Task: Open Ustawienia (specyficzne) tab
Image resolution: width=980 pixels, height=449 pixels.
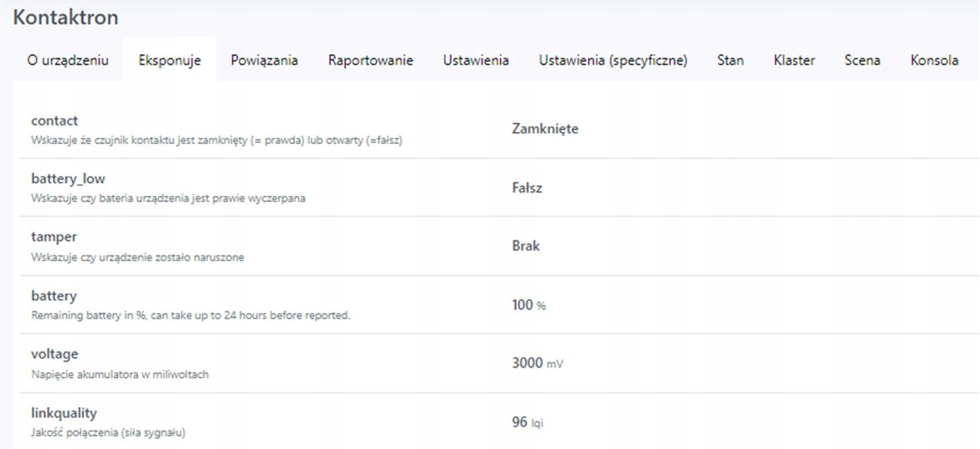Action: tap(613, 60)
